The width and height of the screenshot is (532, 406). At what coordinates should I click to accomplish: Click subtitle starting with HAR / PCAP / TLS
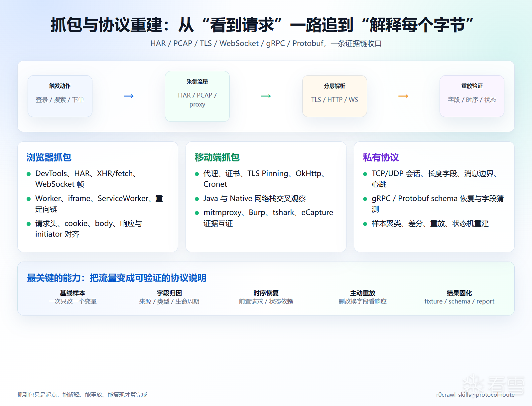tap(266, 44)
